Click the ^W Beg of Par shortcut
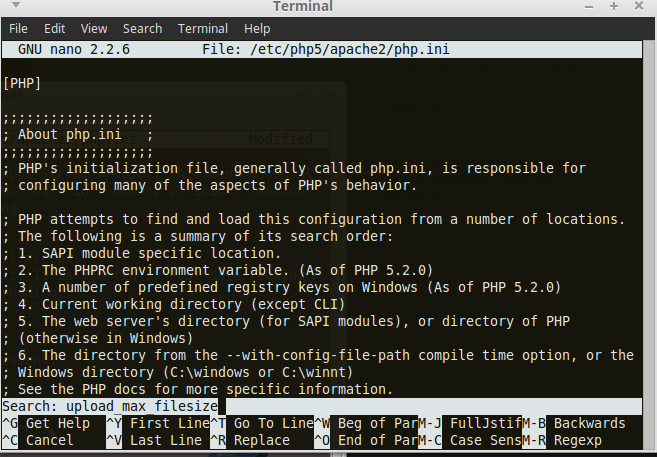The image size is (657, 457). (x=365, y=423)
